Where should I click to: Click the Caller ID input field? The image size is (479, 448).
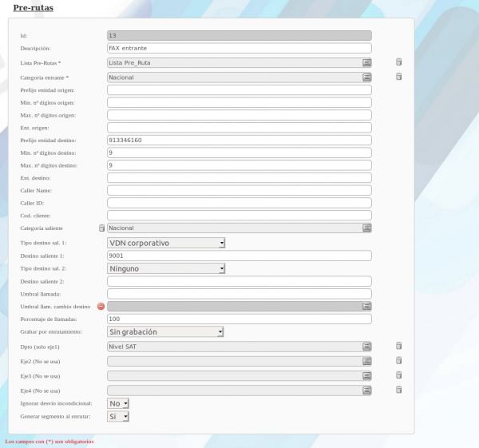[239, 203]
